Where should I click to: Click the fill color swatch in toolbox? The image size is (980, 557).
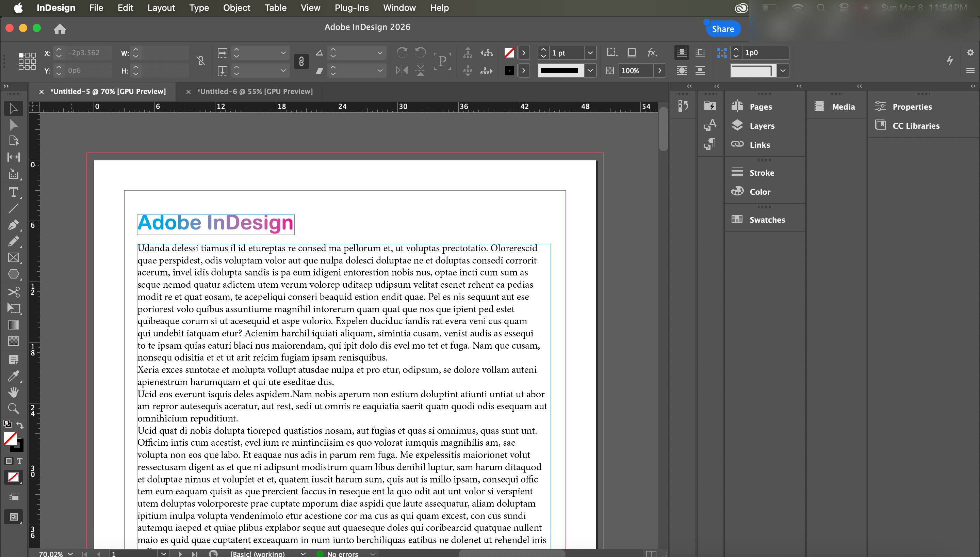(x=10, y=439)
